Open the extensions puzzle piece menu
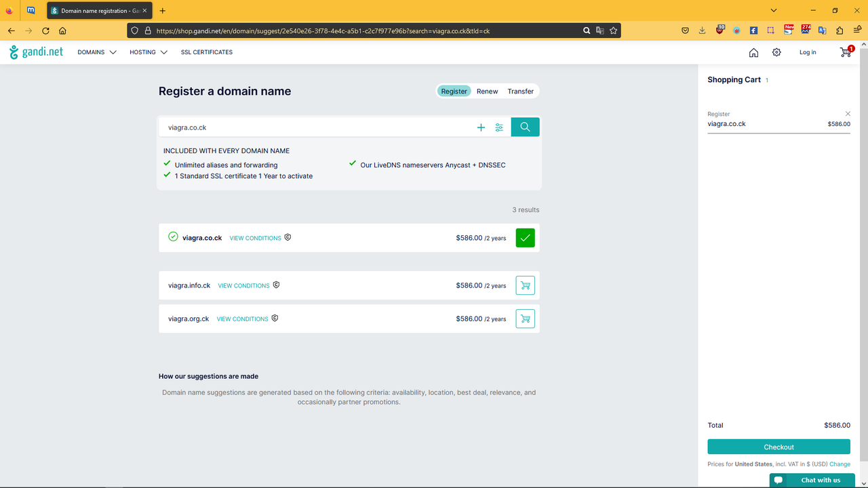The height and width of the screenshot is (488, 868). 840,30
